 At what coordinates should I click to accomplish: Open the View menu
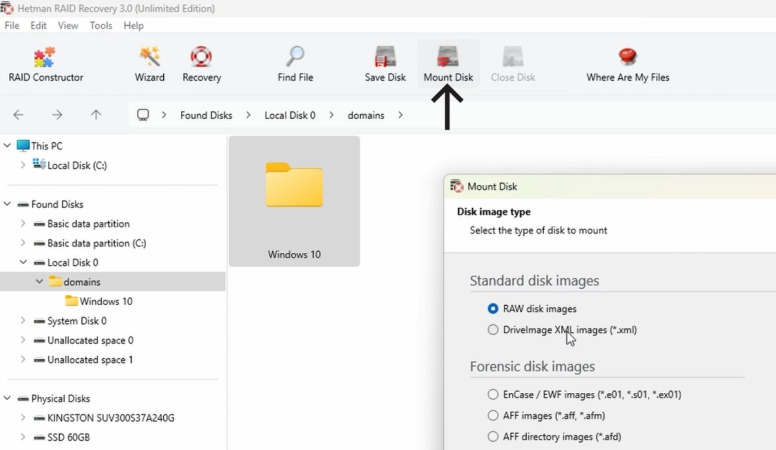coord(68,26)
